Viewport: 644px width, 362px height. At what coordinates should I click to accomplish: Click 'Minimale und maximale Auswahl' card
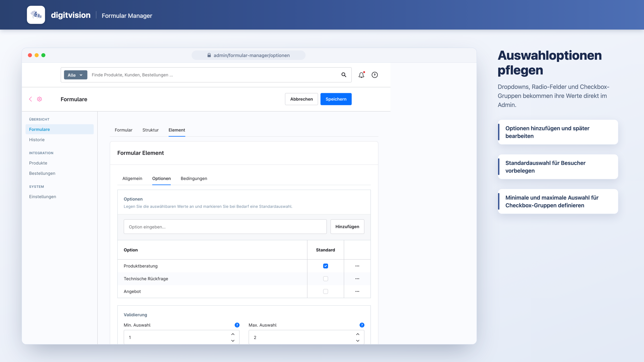coord(558,201)
